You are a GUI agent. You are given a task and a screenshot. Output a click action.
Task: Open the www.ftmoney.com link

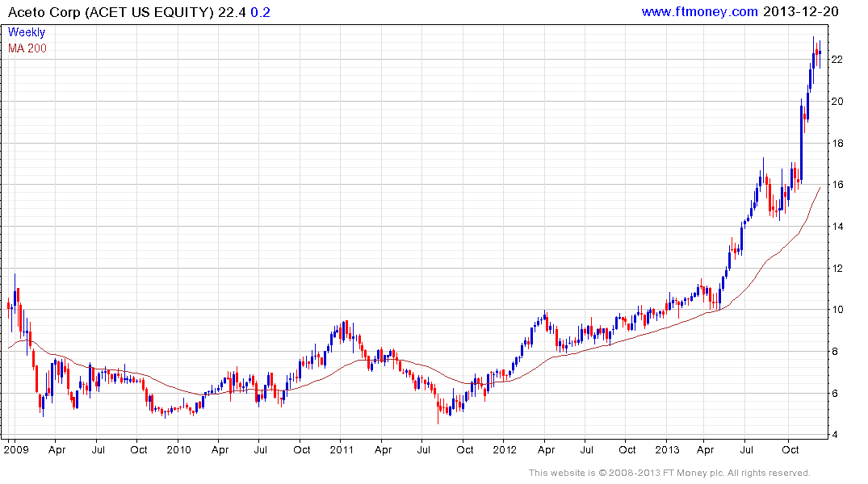click(699, 11)
